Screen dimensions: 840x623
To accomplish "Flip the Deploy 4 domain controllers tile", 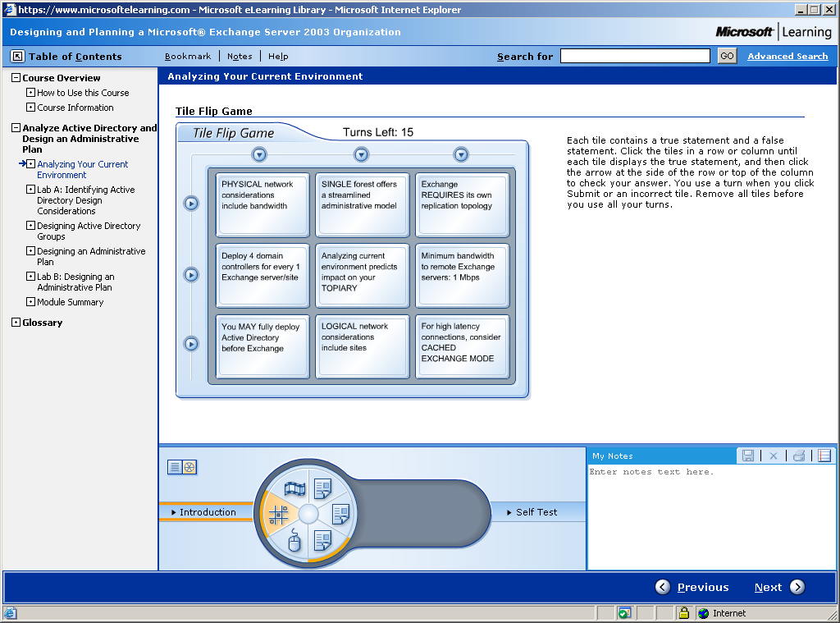I will tap(262, 276).
